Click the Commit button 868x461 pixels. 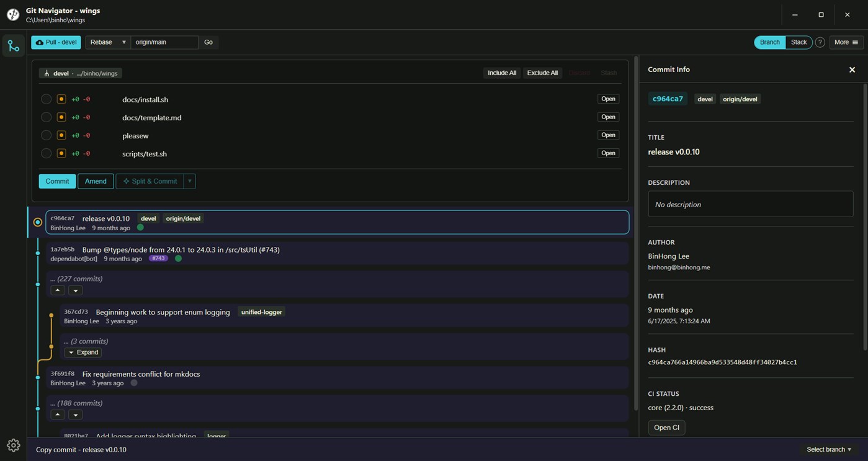tap(57, 181)
